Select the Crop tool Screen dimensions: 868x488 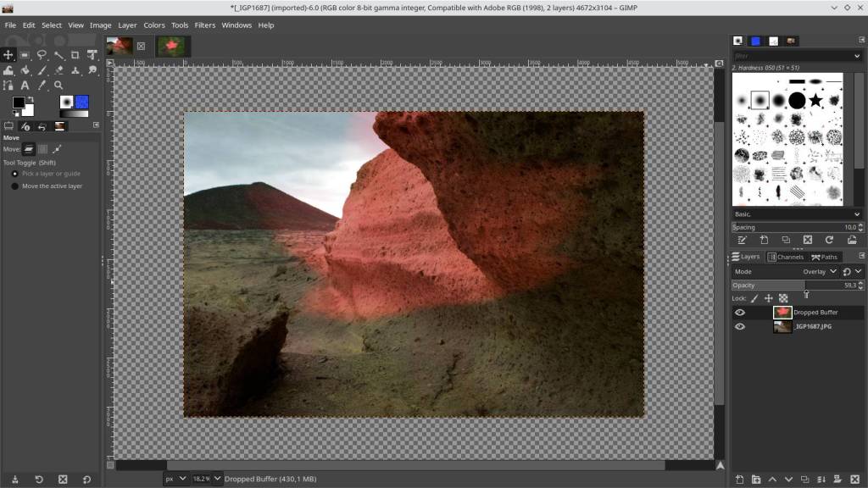(75, 55)
